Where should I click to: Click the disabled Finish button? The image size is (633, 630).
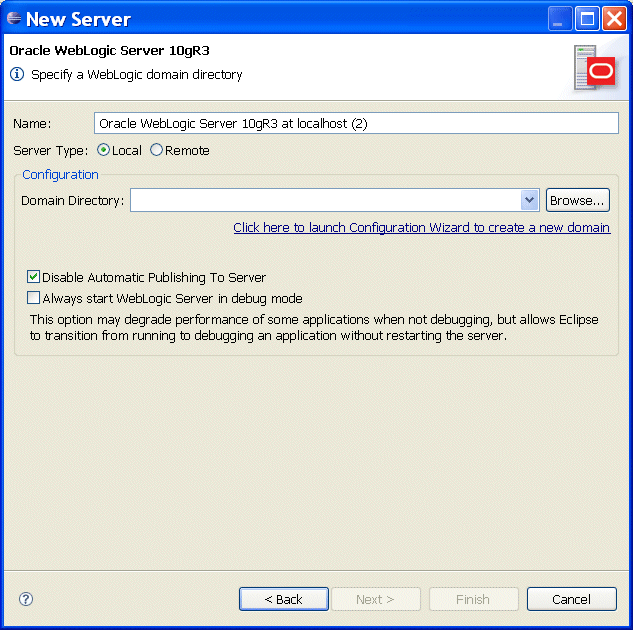coord(474,599)
